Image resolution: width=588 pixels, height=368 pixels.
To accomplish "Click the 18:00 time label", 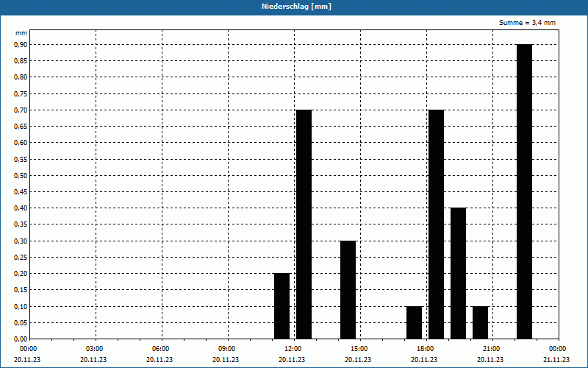I will pyautogui.click(x=426, y=349).
